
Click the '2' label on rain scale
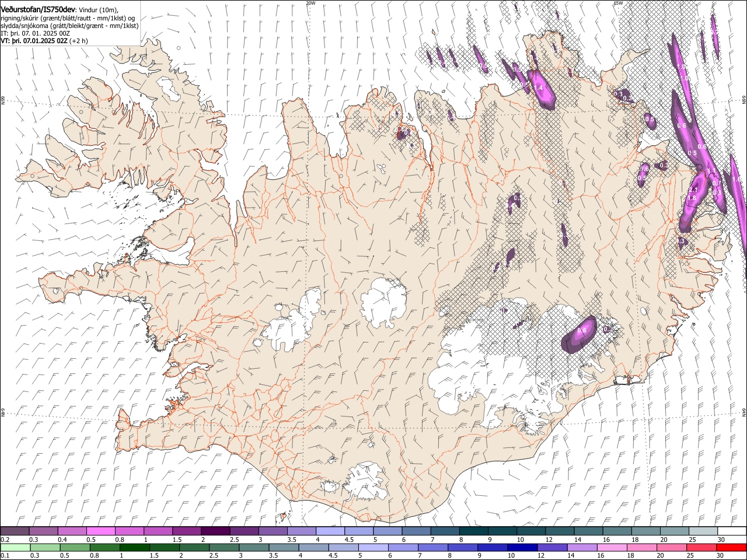[181, 556]
